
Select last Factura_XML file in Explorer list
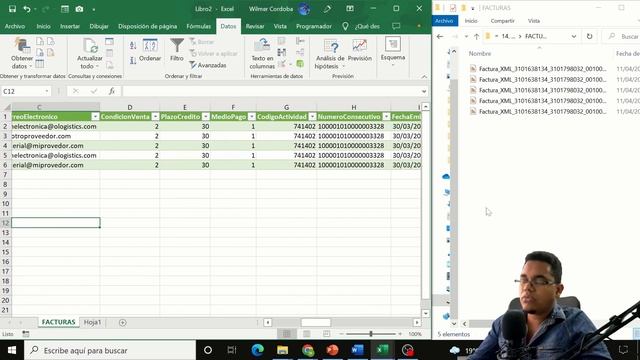538,111
